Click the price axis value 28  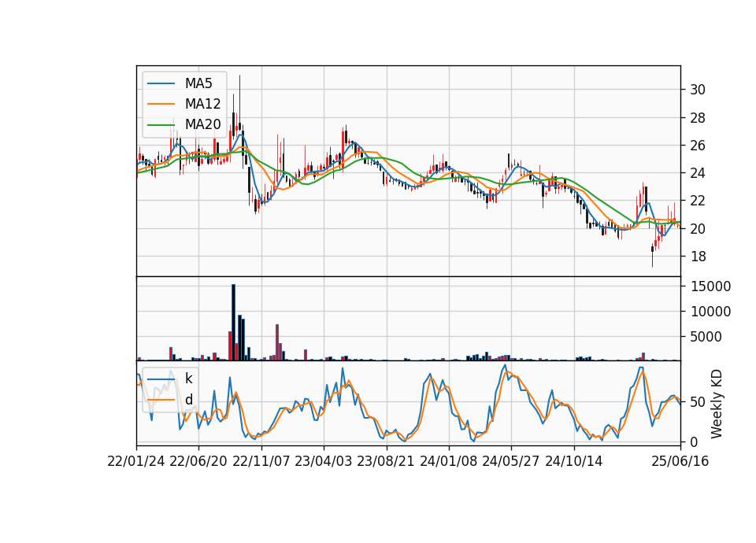tap(698, 118)
